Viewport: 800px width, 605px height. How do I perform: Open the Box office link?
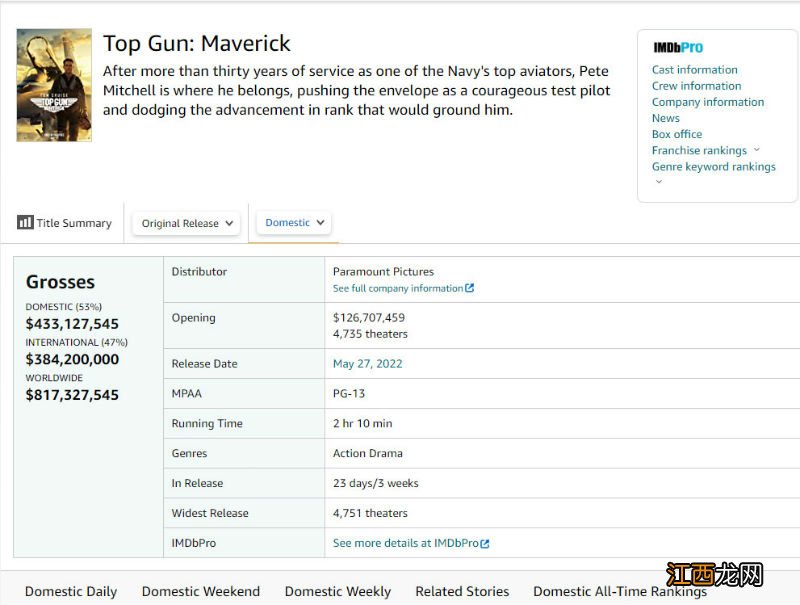[677, 134]
